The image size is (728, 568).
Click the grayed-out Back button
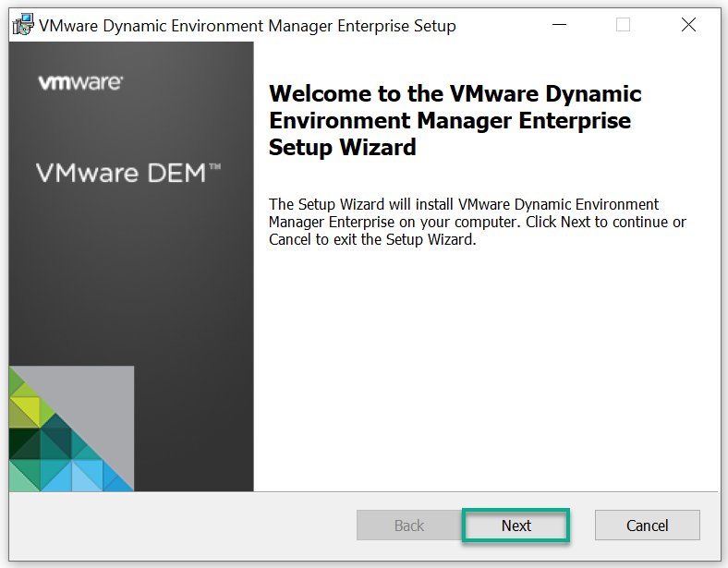[409, 526]
